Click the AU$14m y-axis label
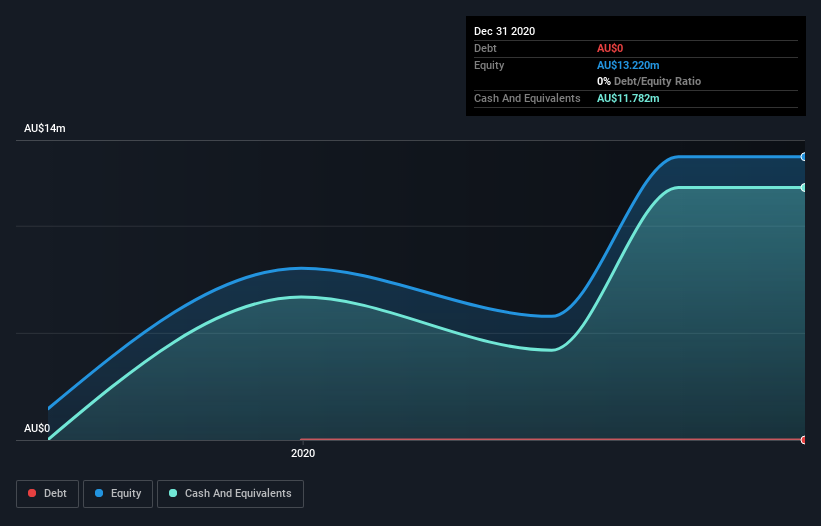The image size is (821, 526). click(x=45, y=128)
